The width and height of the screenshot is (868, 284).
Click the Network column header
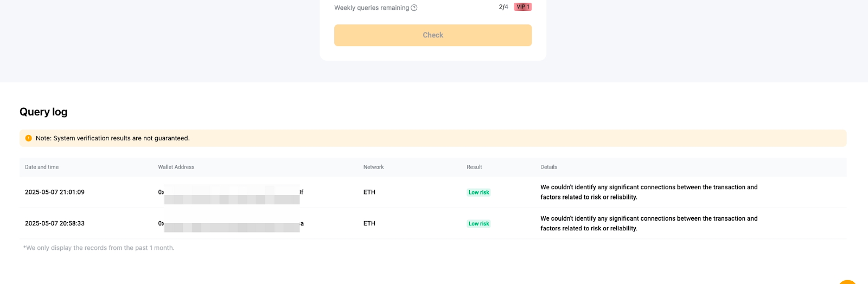pyautogui.click(x=373, y=167)
